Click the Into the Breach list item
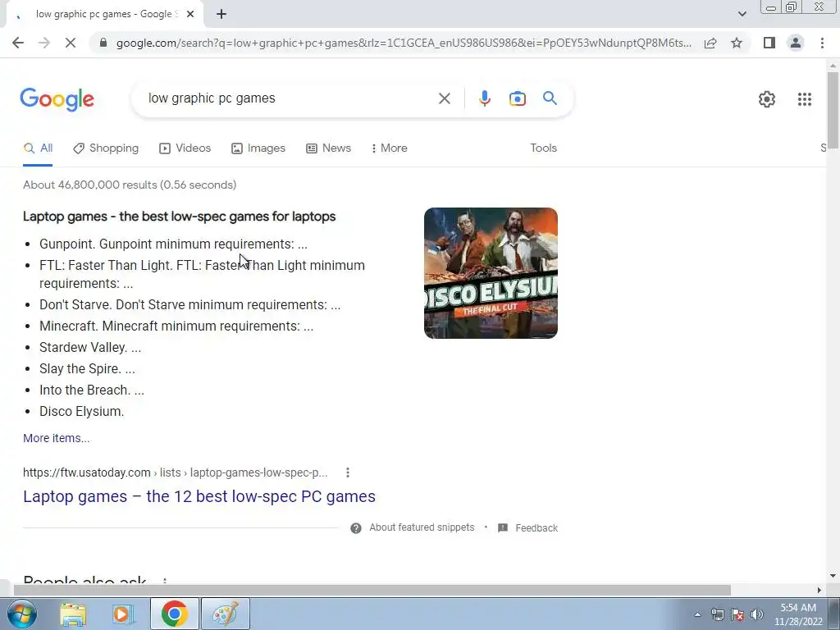Viewport: 840px width, 630px height. (92, 390)
